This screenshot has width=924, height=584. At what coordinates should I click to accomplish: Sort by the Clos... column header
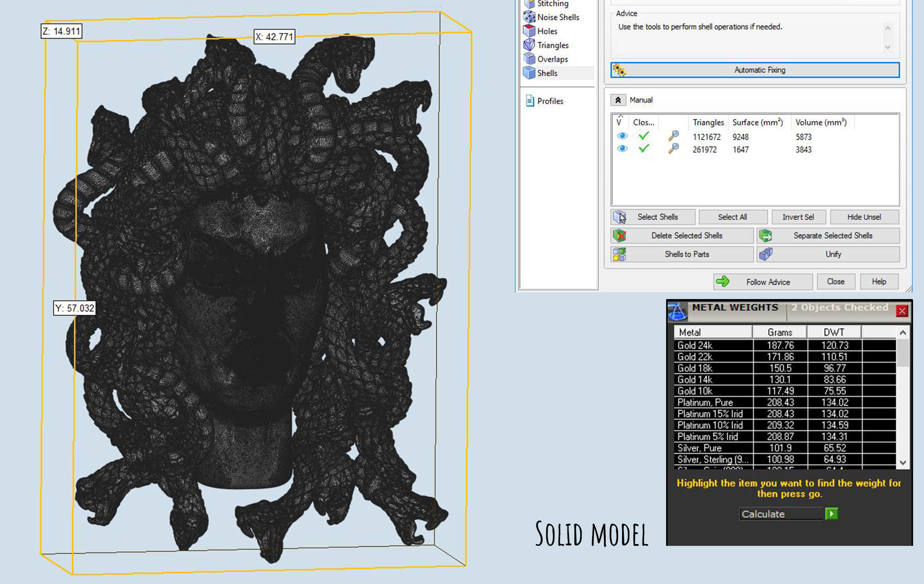643,123
